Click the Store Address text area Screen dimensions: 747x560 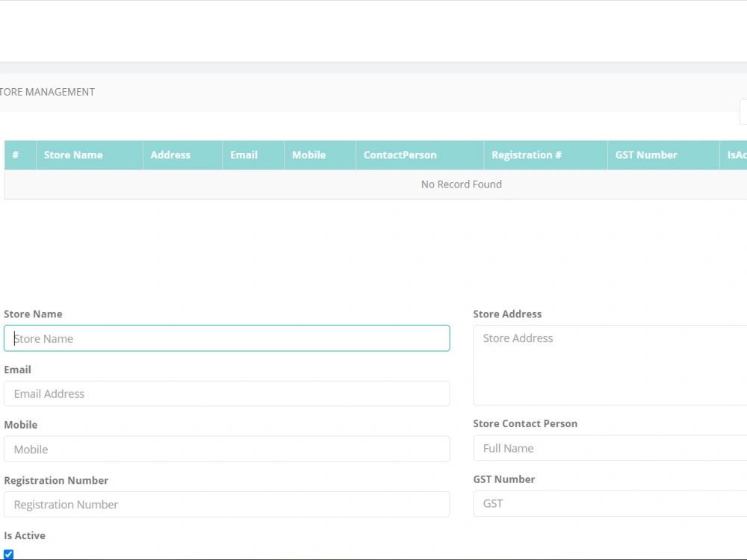pyautogui.click(x=609, y=365)
